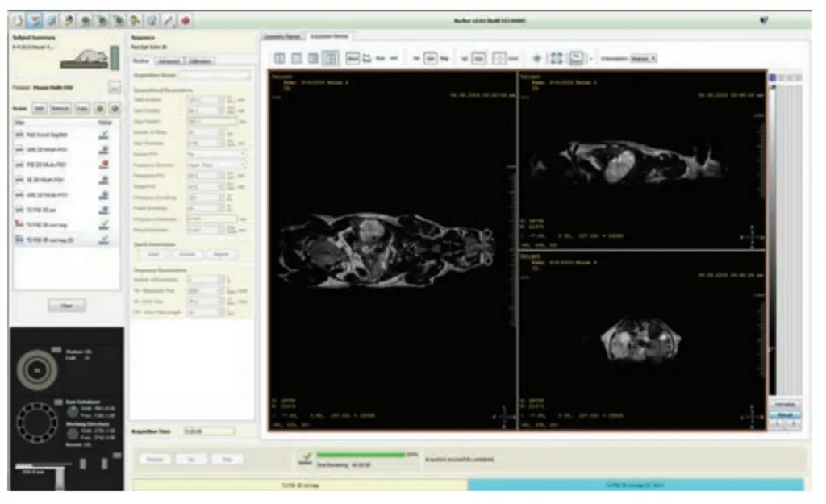826x504 pixels.
Task: Click the Clear button below the scan list
Action: click(66, 306)
